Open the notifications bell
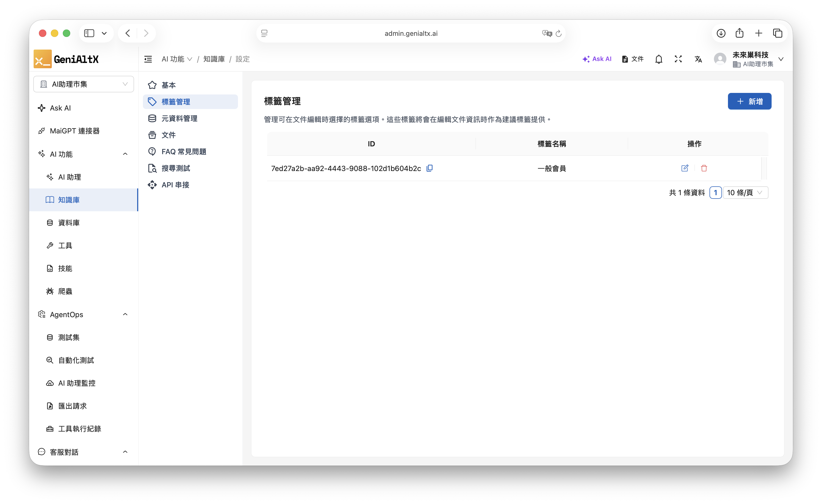This screenshot has width=822, height=504. click(x=659, y=59)
